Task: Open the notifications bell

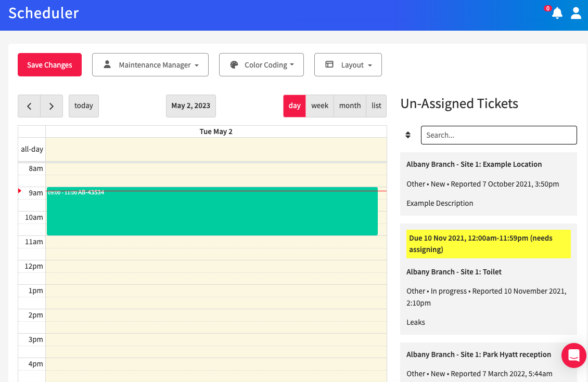Action: pos(557,14)
